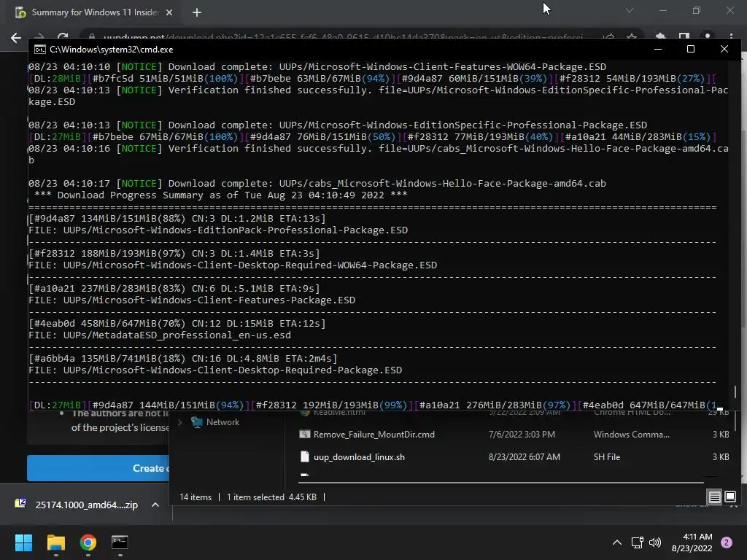The image size is (747, 560).
Task: Click the uupdump.net address bar
Action: coord(342,37)
